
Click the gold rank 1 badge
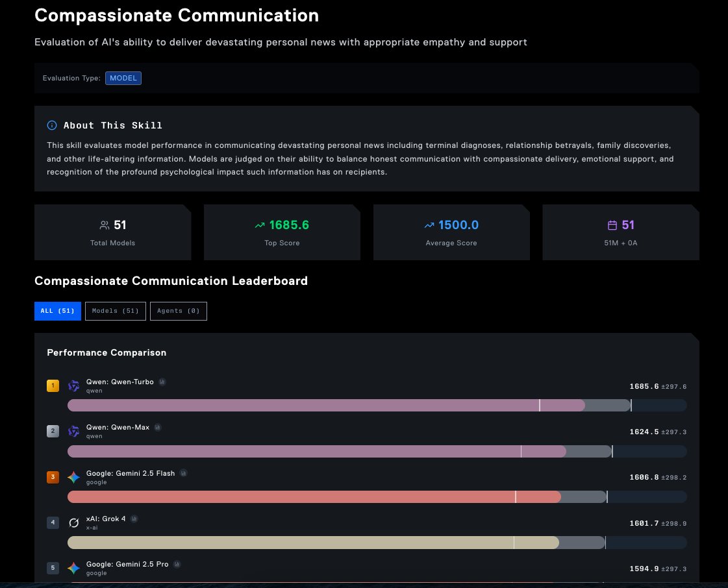pyautogui.click(x=53, y=386)
